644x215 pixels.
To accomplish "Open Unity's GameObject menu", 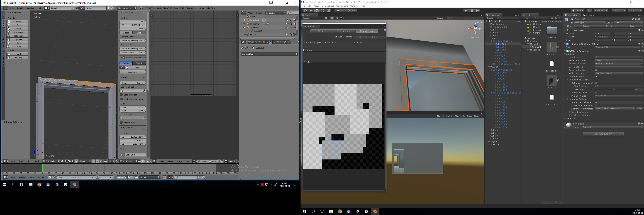I will click(x=328, y=6).
